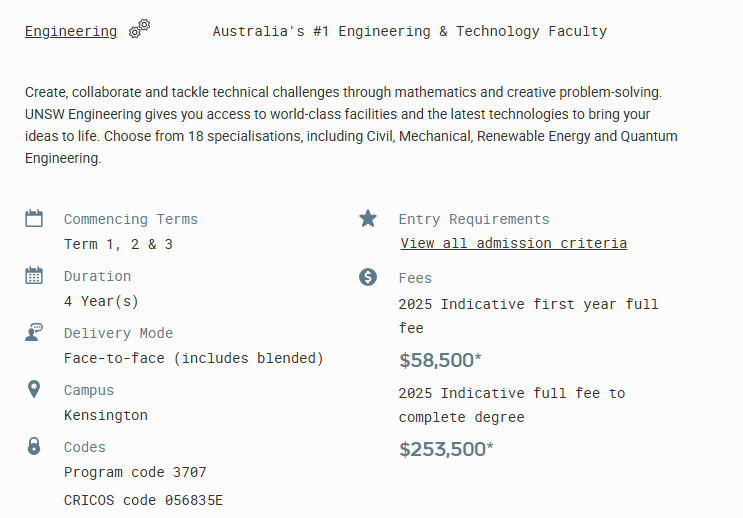The height and width of the screenshot is (518, 743).
Task: Click the Duration calendar grid icon
Action: (x=34, y=275)
